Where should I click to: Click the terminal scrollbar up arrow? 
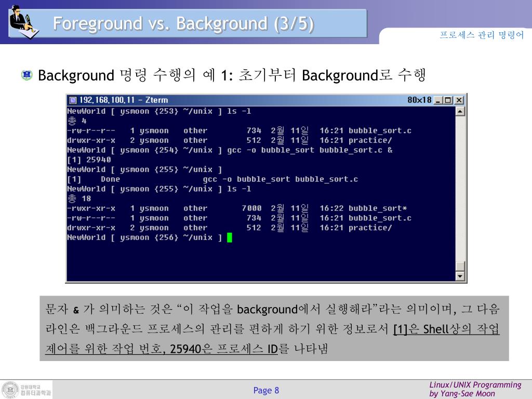(460, 111)
